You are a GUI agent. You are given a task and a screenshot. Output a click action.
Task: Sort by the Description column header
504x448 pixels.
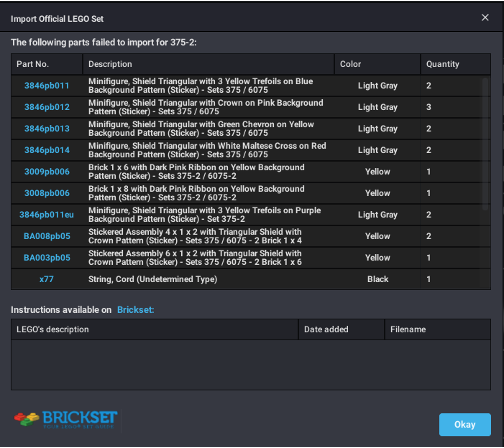208,64
